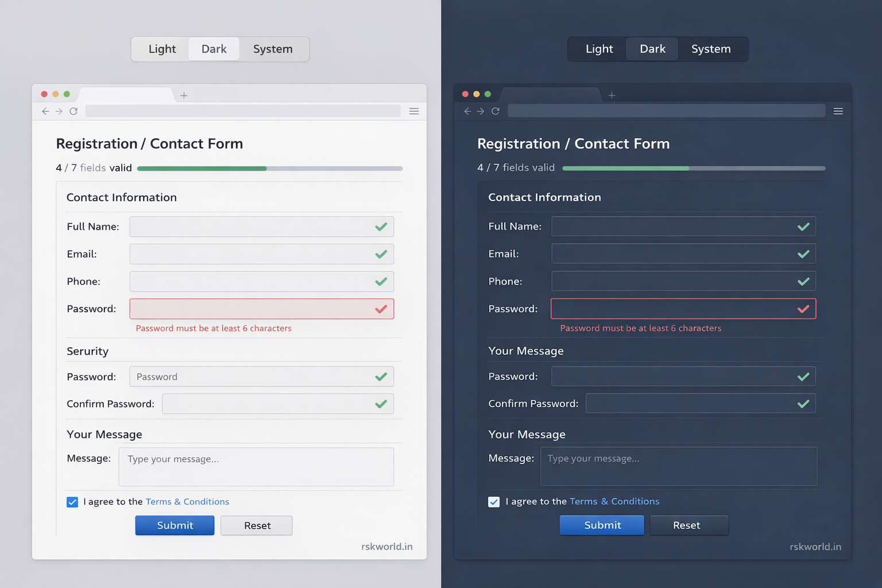Click the forward navigation arrow in dark browser
Viewport: 882px width, 588px height.
481,111
